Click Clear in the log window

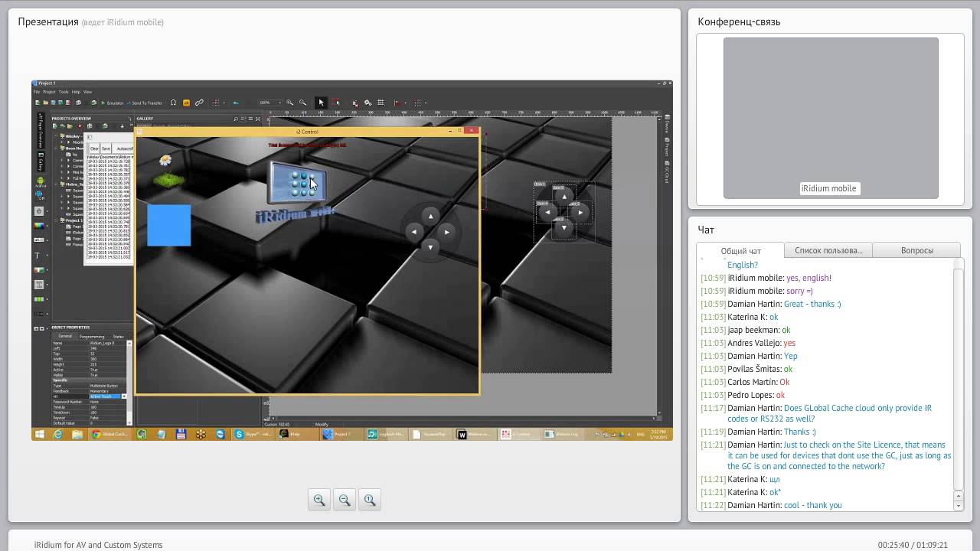[x=94, y=148]
